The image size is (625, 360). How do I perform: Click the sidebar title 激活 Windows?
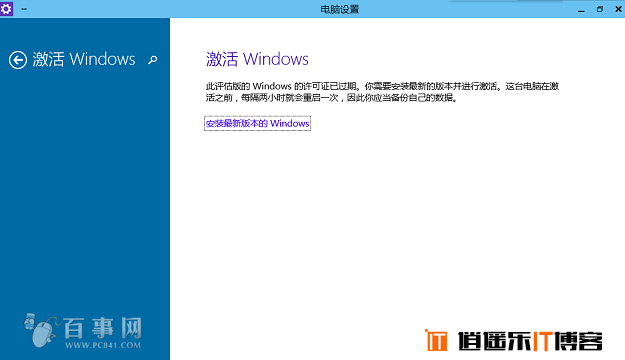coord(84,59)
